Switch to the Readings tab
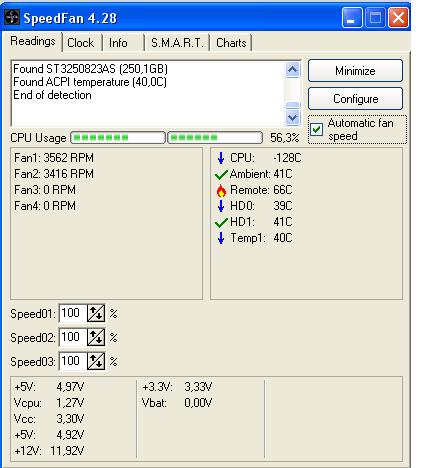Screen dimensions: 431x468 pos(33,41)
